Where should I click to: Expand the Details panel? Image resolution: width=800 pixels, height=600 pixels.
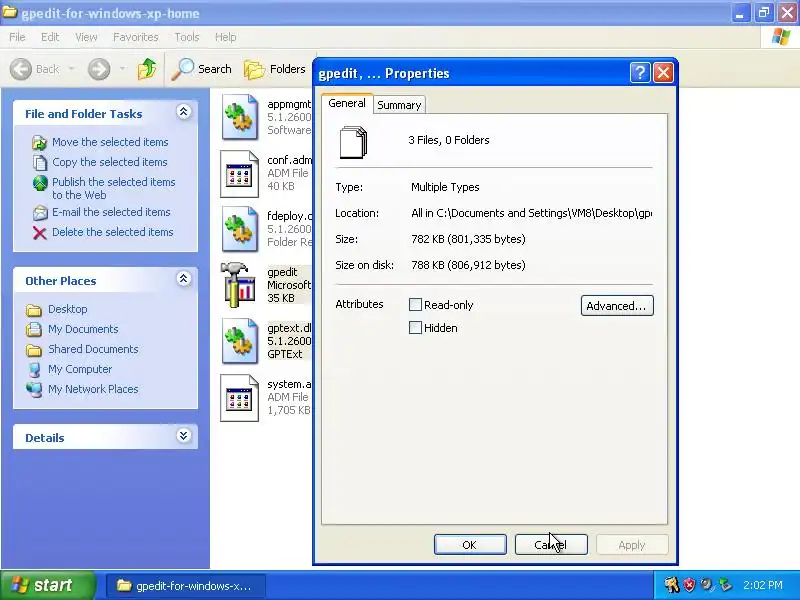(x=184, y=436)
